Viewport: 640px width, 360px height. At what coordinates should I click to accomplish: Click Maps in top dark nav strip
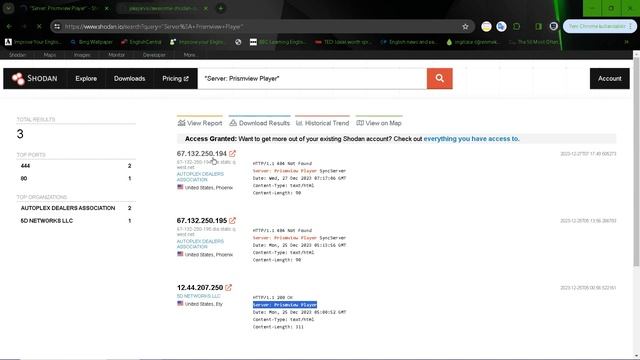pos(50,55)
